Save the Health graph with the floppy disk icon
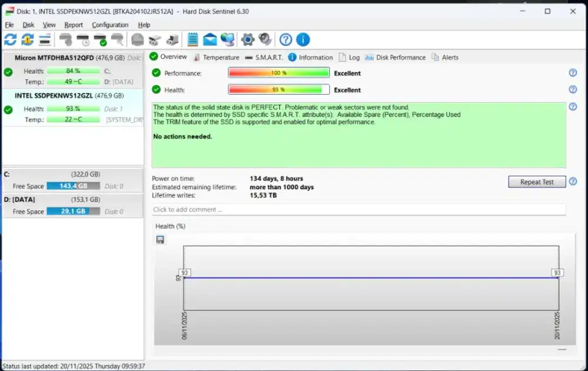 (x=160, y=239)
